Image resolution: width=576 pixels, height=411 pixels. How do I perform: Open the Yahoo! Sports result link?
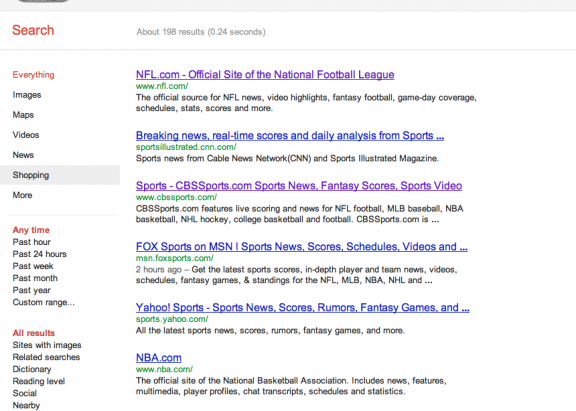point(303,307)
